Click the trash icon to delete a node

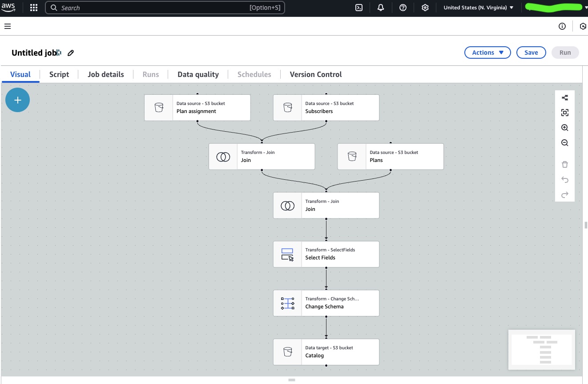coord(564,164)
